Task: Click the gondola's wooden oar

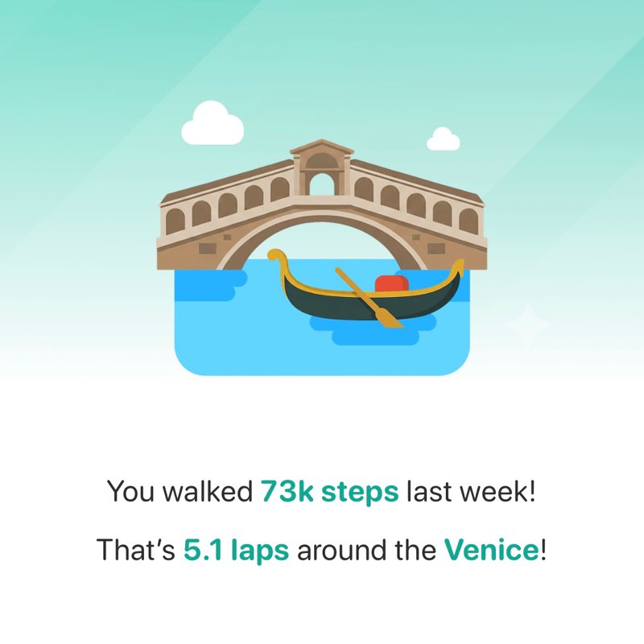Action: pyautogui.click(x=369, y=298)
